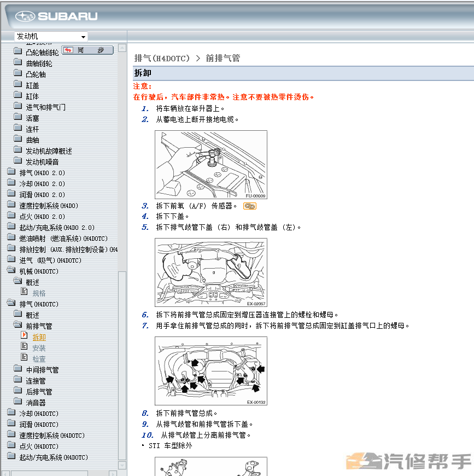The width and height of the screenshot is (474, 476).
Task: Click the folder icon beside 缸盖
Action: (x=18, y=84)
